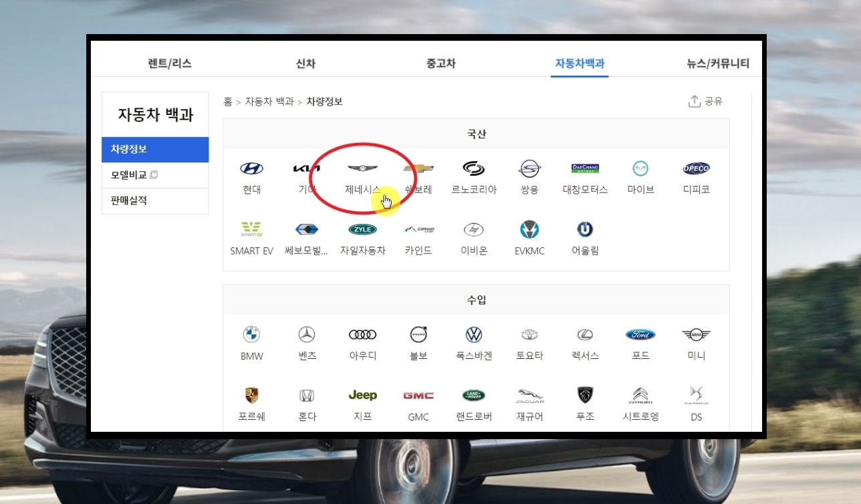Open the Renault Korea (르노코리아) logo
This screenshot has height=504, width=861.
click(x=474, y=168)
